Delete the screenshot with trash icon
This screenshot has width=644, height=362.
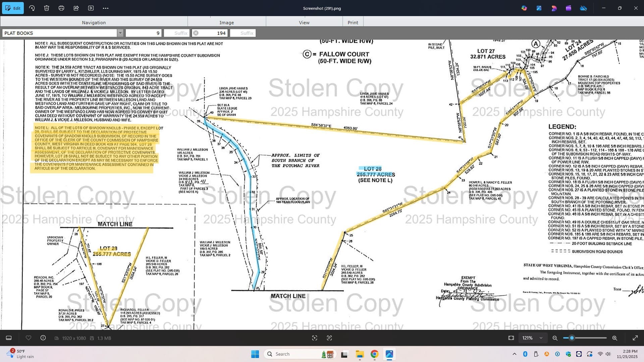coord(47,8)
